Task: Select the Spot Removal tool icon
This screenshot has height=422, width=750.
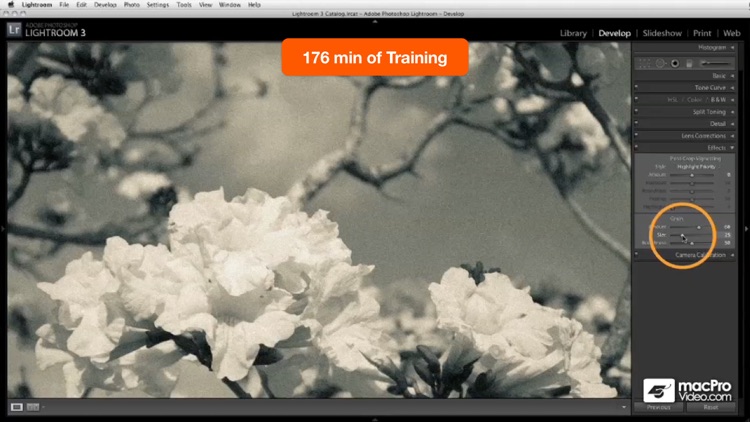Action: click(660, 63)
